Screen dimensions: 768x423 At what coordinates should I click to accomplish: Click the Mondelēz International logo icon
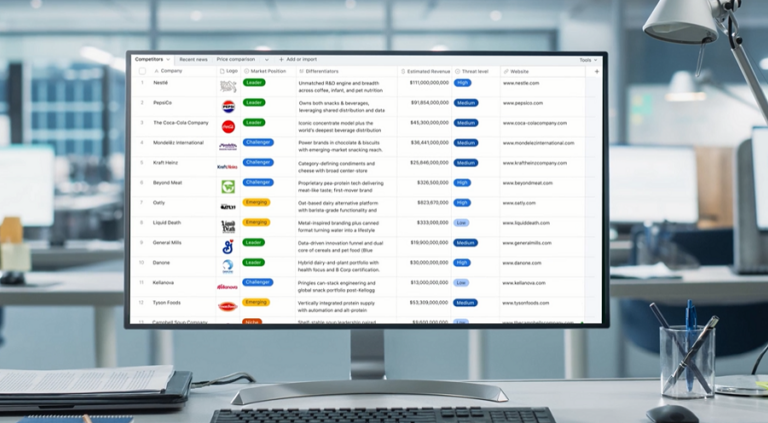coord(228,146)
